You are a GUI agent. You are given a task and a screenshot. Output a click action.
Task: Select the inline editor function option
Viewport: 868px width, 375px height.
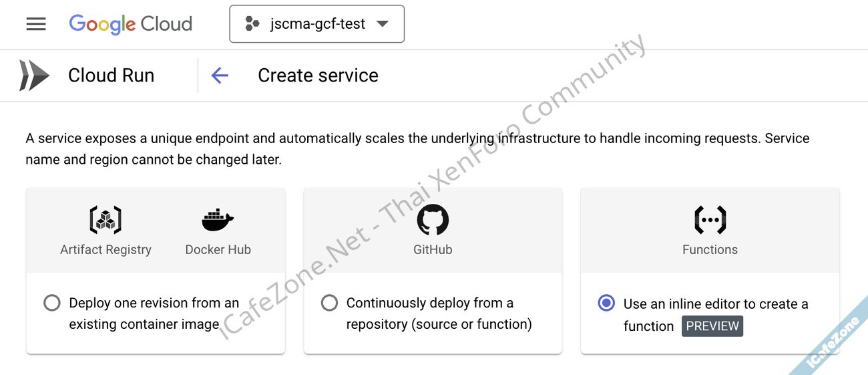pyautogui.click(x=606, y=303)
